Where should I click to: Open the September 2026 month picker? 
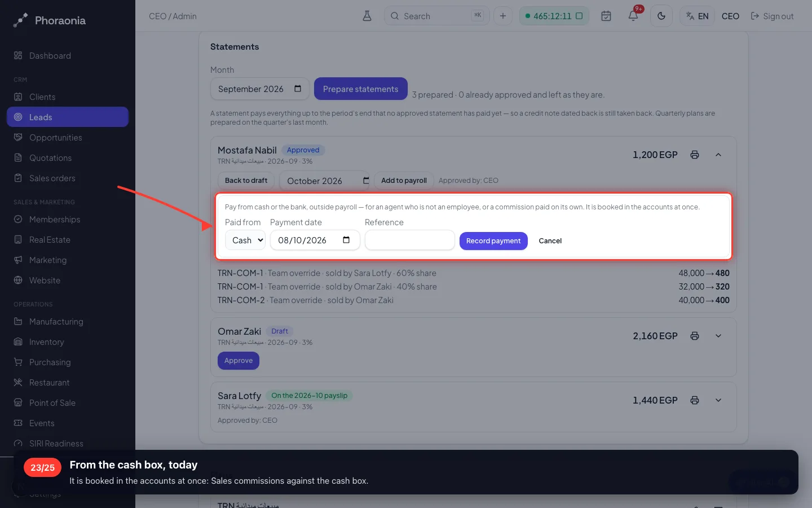(x=260, y=89)
